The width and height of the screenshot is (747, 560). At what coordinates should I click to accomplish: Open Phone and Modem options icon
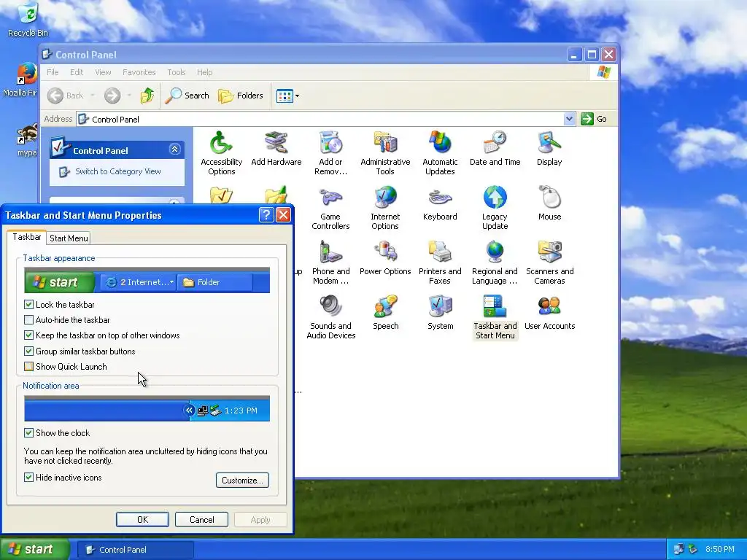[330, 262]
